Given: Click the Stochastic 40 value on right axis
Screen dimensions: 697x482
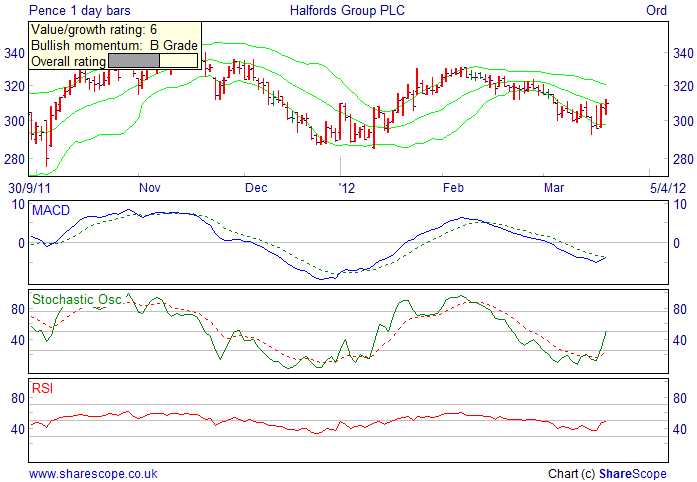Looking at the screenshot, I should [x=680, y=341].
